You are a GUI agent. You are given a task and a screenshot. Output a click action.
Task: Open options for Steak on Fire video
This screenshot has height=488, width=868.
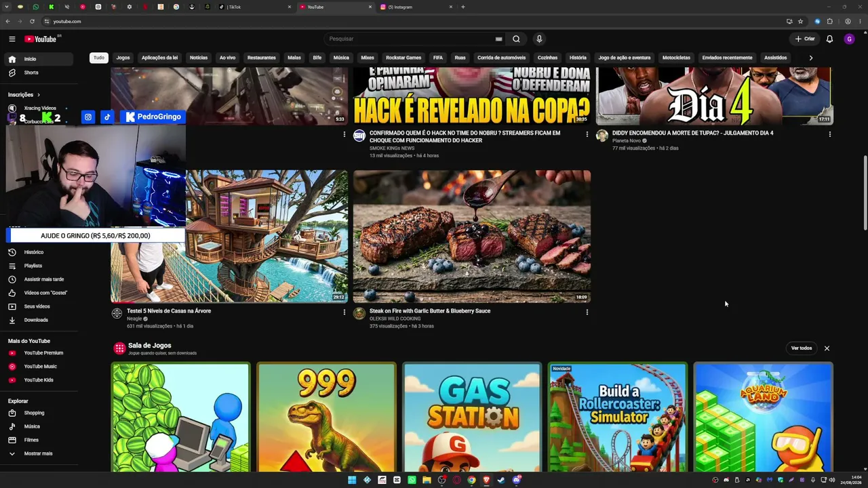click(587, 312)
